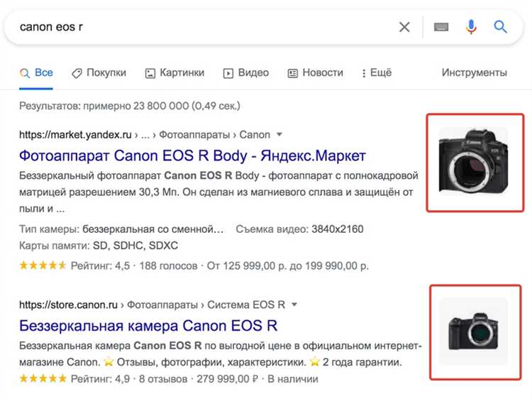Click the Картинки tab image icon
Viewport: 532px width, 399px height.
[150, 73]
